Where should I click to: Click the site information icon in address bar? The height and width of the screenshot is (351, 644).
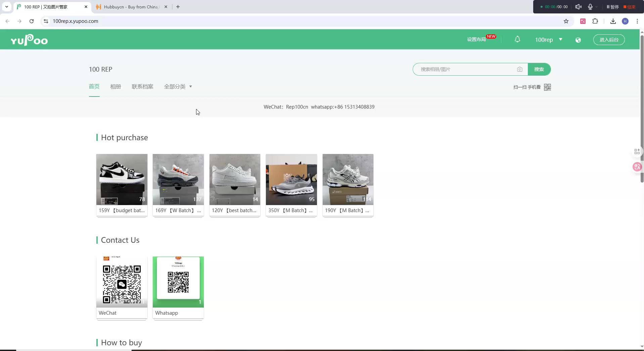(x=46, y=21)
